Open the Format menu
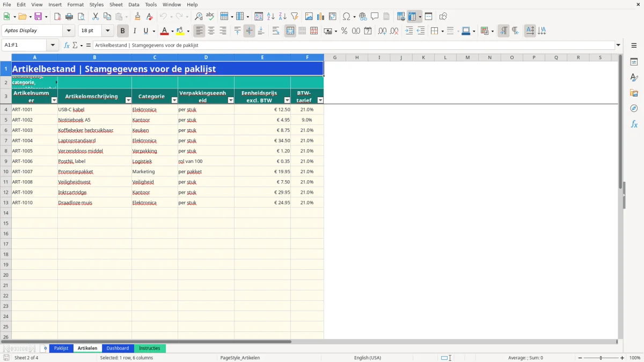 (x=75, y=4)
